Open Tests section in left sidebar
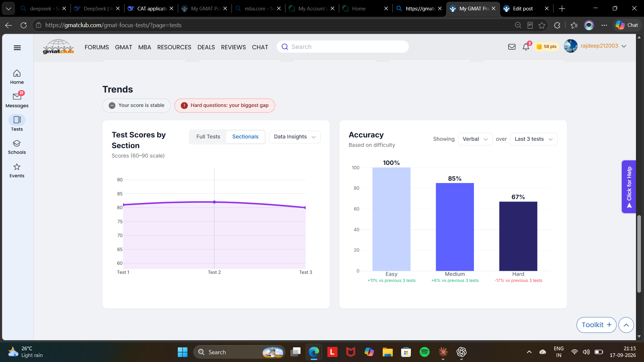Viewport: 644px width, 362px height. [x=17, y=123]
